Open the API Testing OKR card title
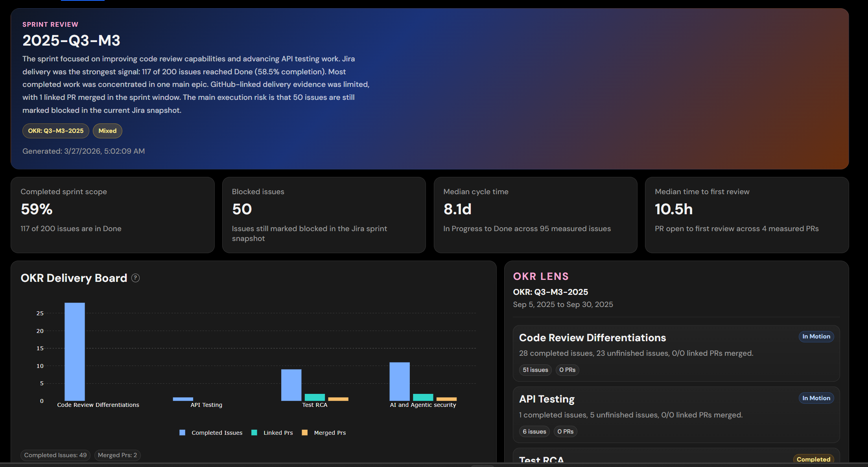The height and width of the screenshot is (467, 868). [x=547, y=399]
